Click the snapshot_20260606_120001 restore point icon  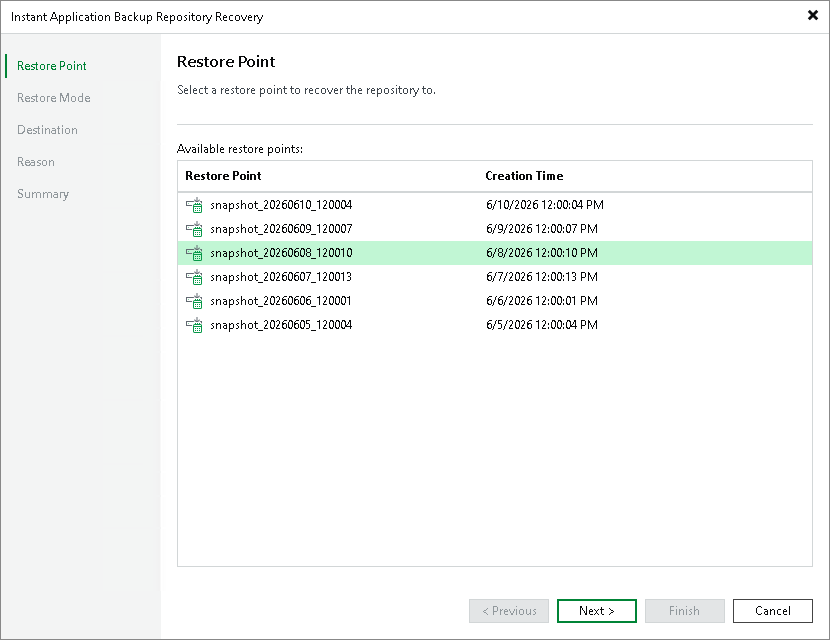click(x=194, y=301)
